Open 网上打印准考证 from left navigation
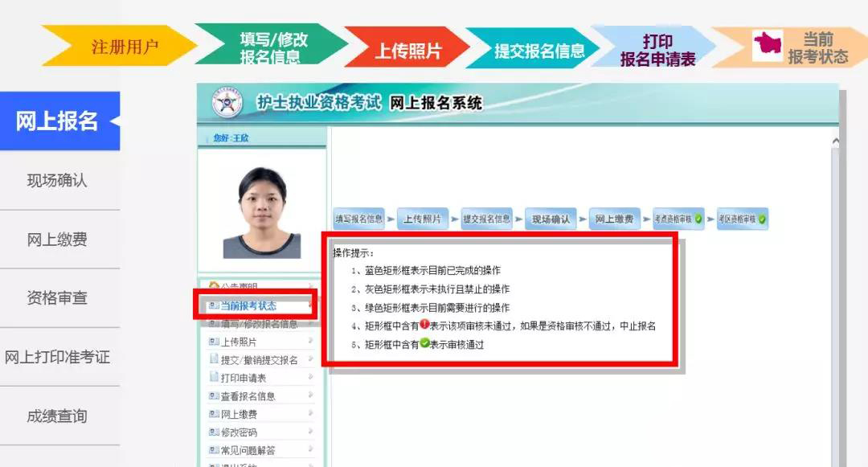 57,357
